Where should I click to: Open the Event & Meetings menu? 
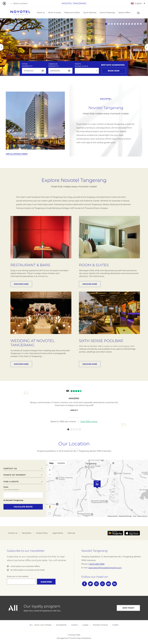pos(107,13)
